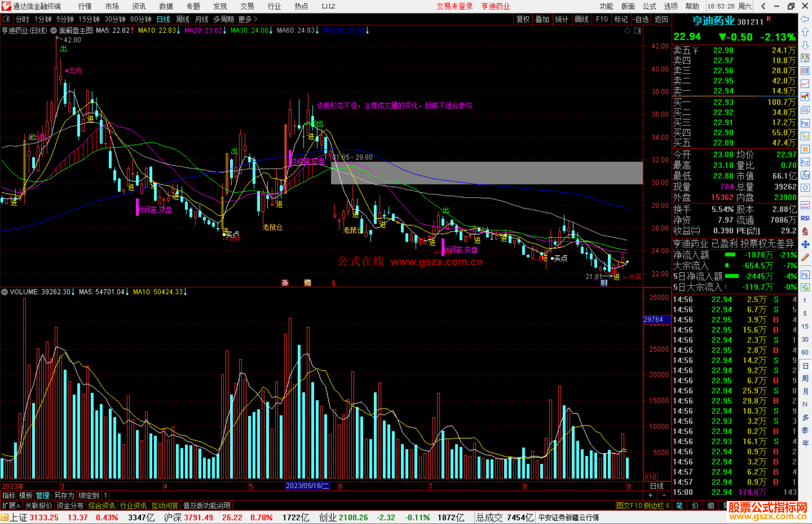Image resolution: width=812 pixels, height=524 pixels.
Task: Click the blue left arrow back icon
Action: click(x=805, y=19)
